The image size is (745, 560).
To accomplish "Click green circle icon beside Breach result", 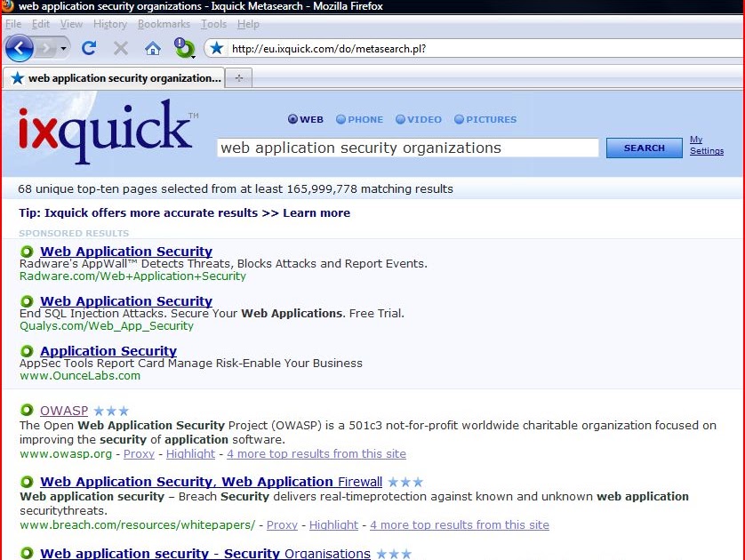I will click(x=27, y=482).
